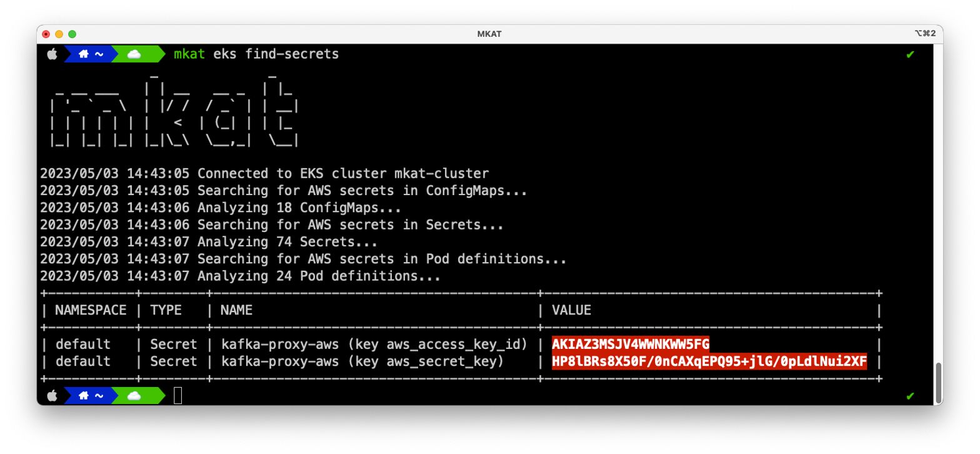
Task: Click the checkmark next to the empty prompt line
Action: pos(910,395)
